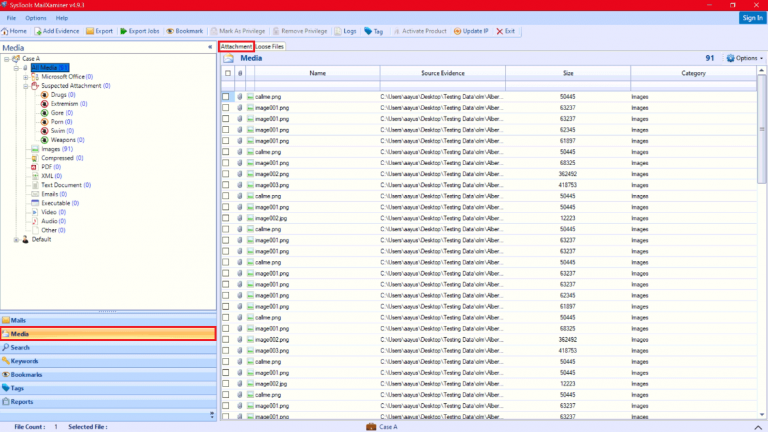
Task: Click Mark As Privilege
Action: coord(238,31)
